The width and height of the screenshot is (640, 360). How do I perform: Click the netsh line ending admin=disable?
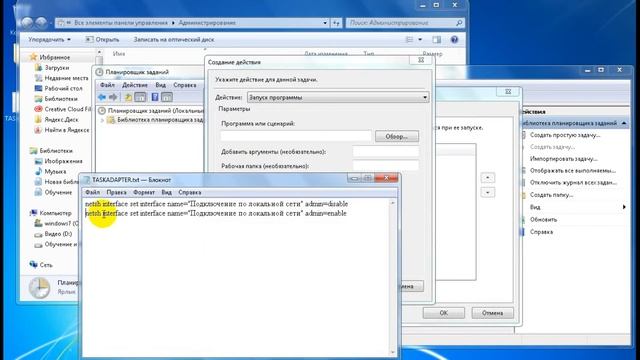click(216, 204)
